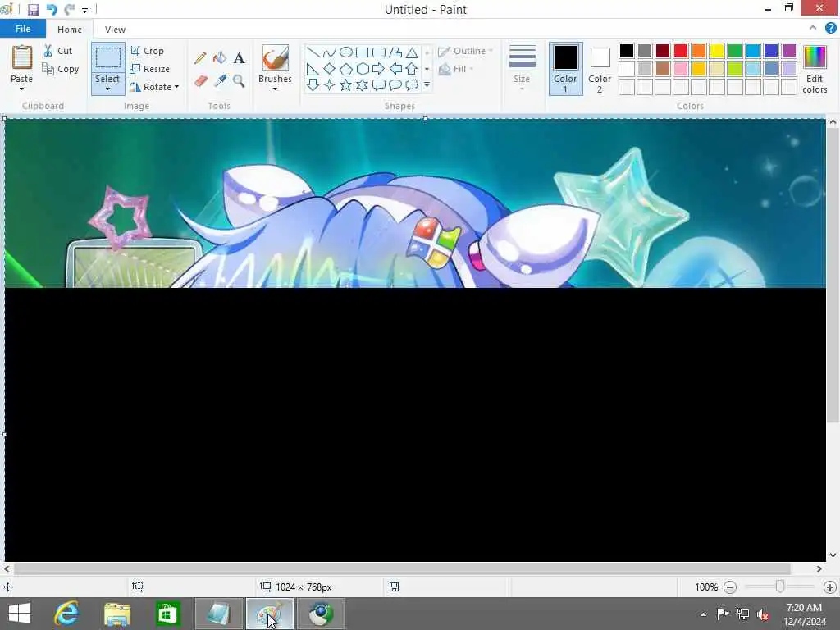Choose the Diamond shape
The width and height of the screenshot is (840, 630).
(x=330, y=69)
